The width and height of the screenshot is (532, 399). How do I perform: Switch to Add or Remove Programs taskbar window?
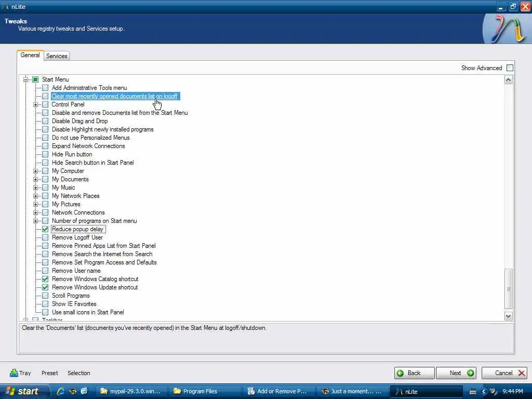277,391
